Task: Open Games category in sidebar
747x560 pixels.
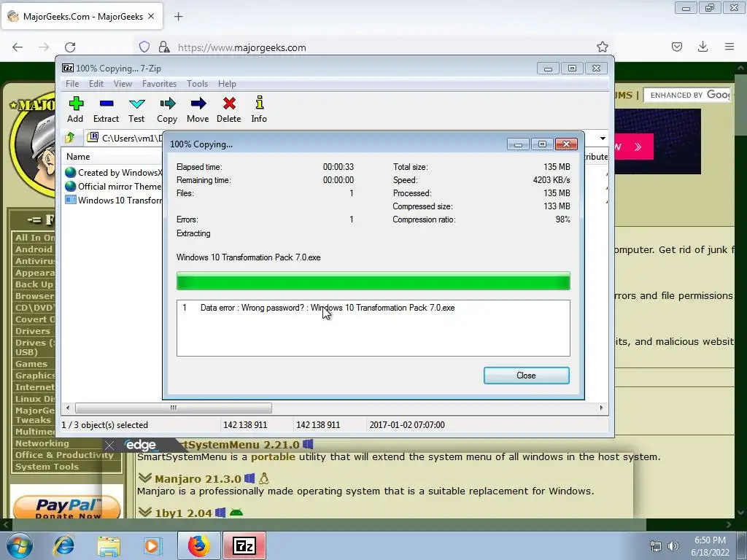Action: (31, 364)
